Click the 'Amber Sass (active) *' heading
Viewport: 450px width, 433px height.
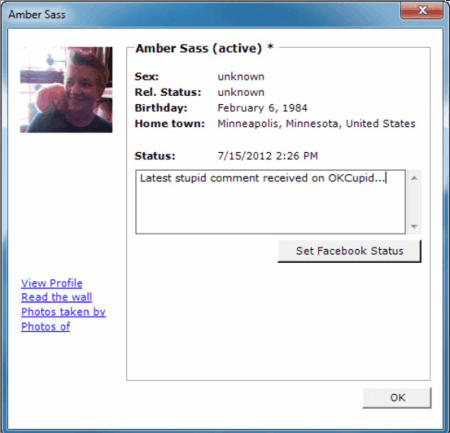[204, 48]
